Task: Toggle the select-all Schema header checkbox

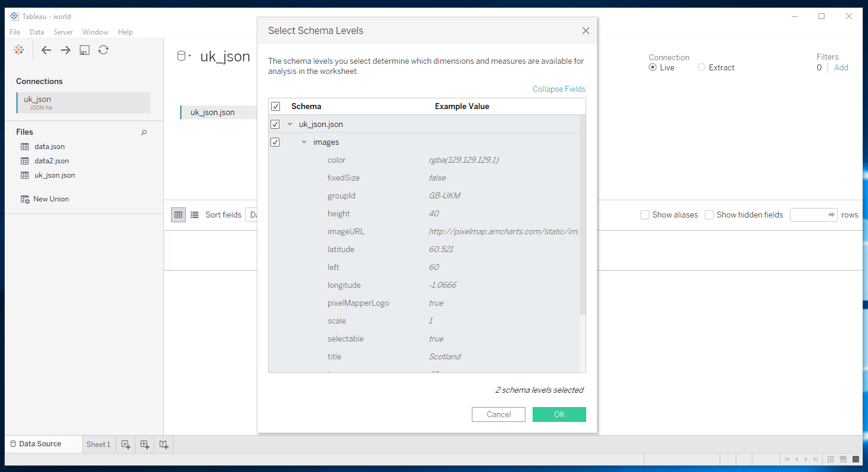Action: pos(275,107)
